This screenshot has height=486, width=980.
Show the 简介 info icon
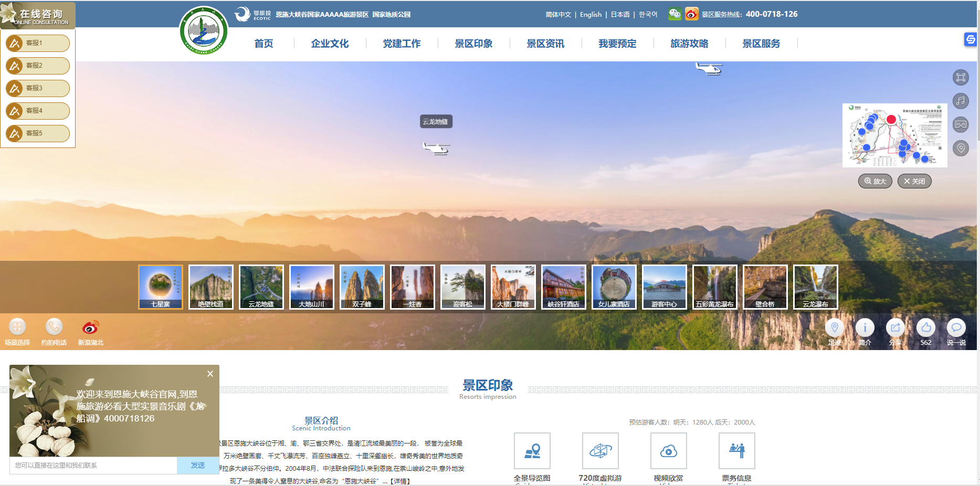pyautogui.click(x=865, y=328)
